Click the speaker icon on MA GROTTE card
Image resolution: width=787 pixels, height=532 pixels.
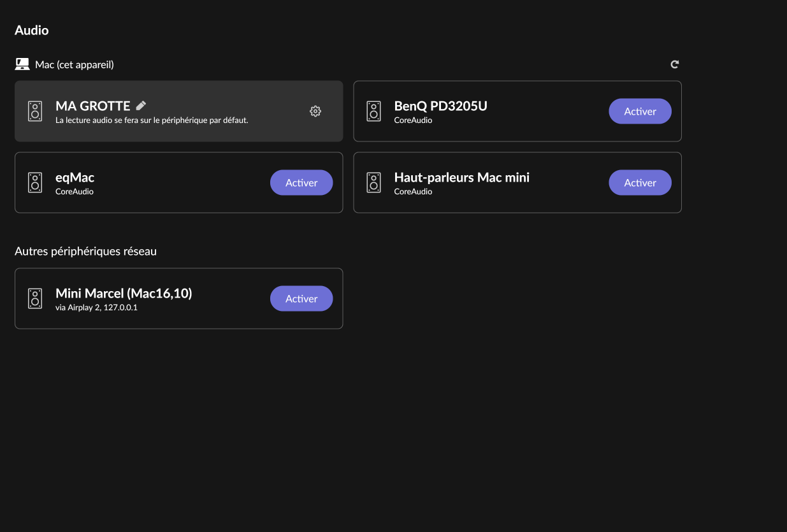[36, 111]
